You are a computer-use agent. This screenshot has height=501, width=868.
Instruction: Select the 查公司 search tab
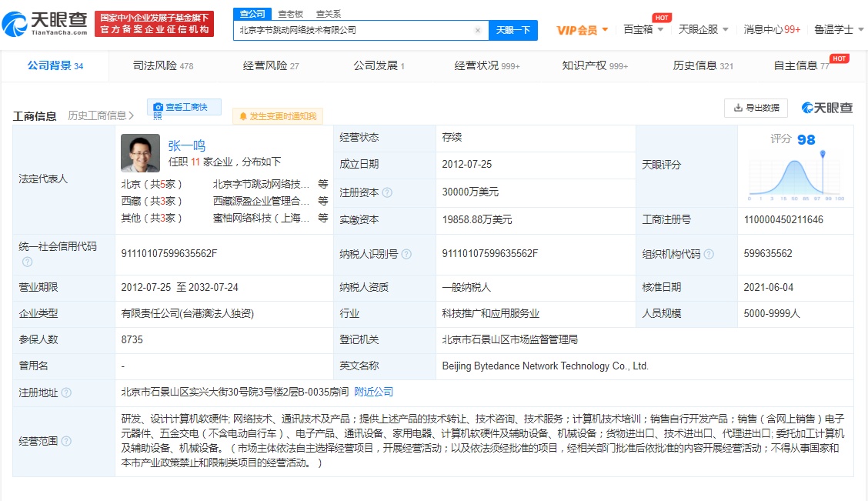click(252, 13)
